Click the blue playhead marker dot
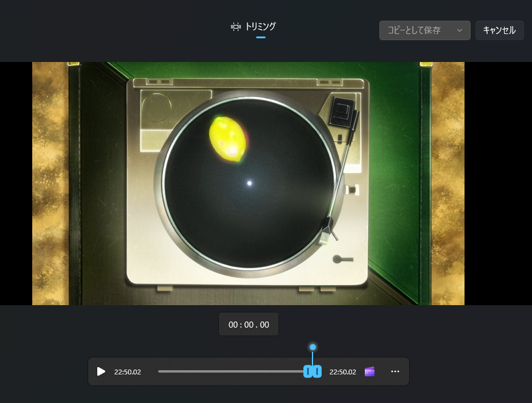Screen dimensions: 532x403 313,347
